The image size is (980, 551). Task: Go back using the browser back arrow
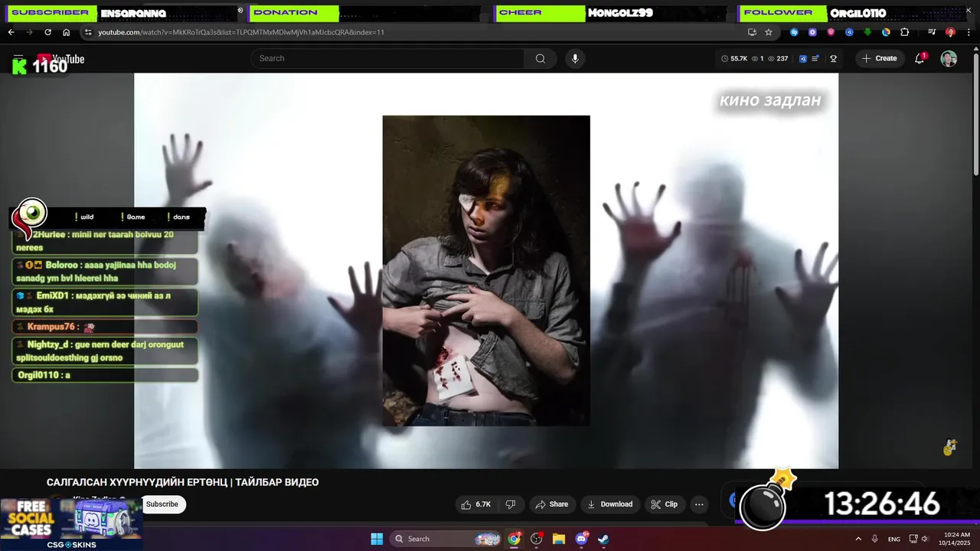(x=11, y=32)
